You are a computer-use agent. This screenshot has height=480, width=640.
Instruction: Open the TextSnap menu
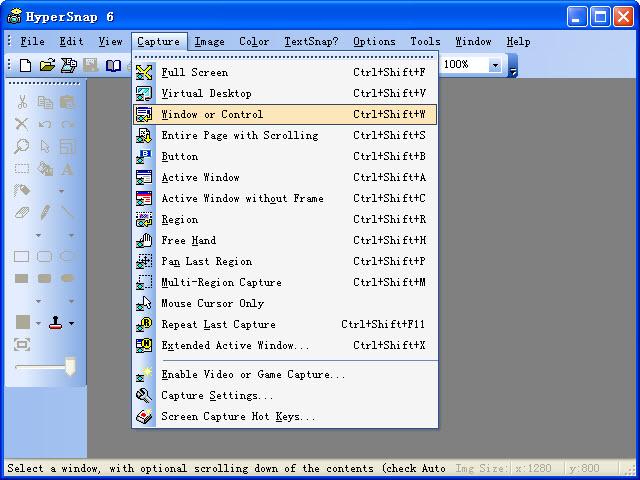[311, 41]
